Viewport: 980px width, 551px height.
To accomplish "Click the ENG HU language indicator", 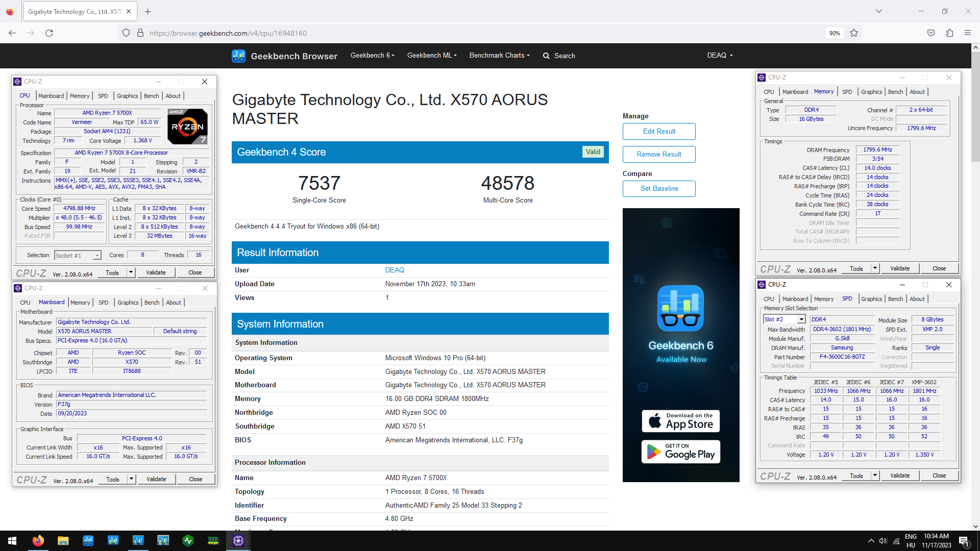I will tap(911, 541).
